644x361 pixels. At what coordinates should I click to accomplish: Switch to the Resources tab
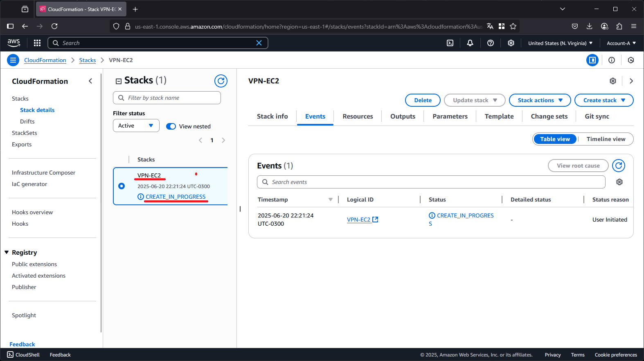pos(358,117)
